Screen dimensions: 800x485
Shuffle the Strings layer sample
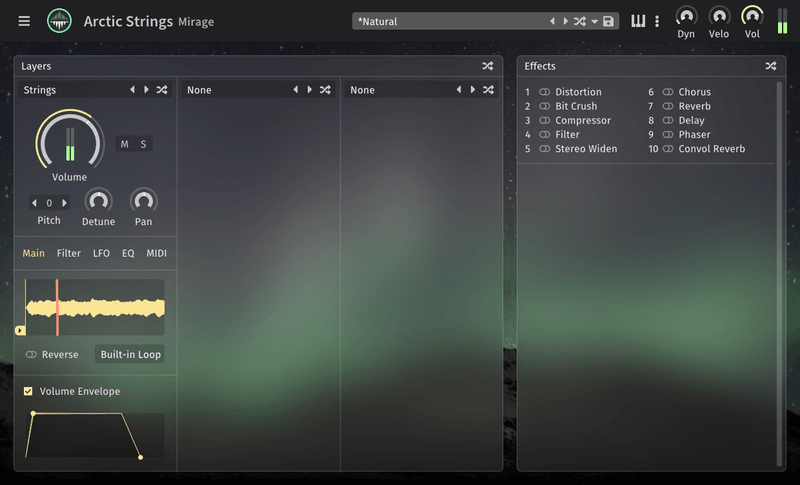pos(162,90)
